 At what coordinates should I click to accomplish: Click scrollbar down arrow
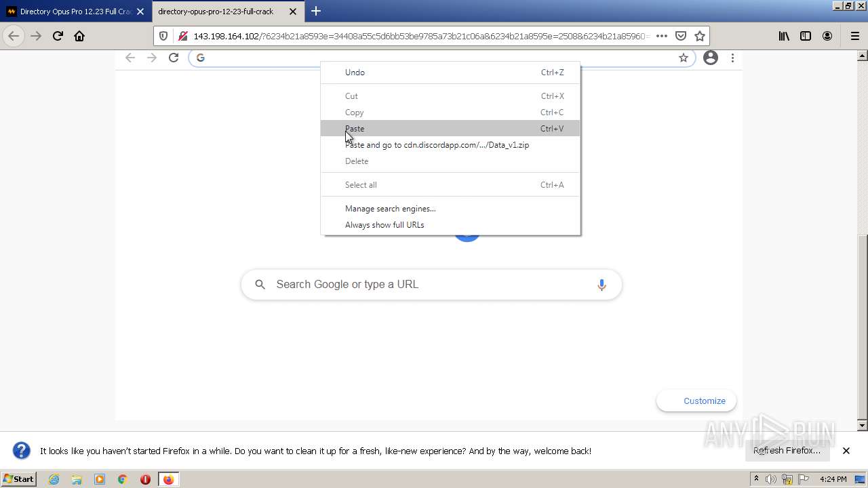click(863, 426)
